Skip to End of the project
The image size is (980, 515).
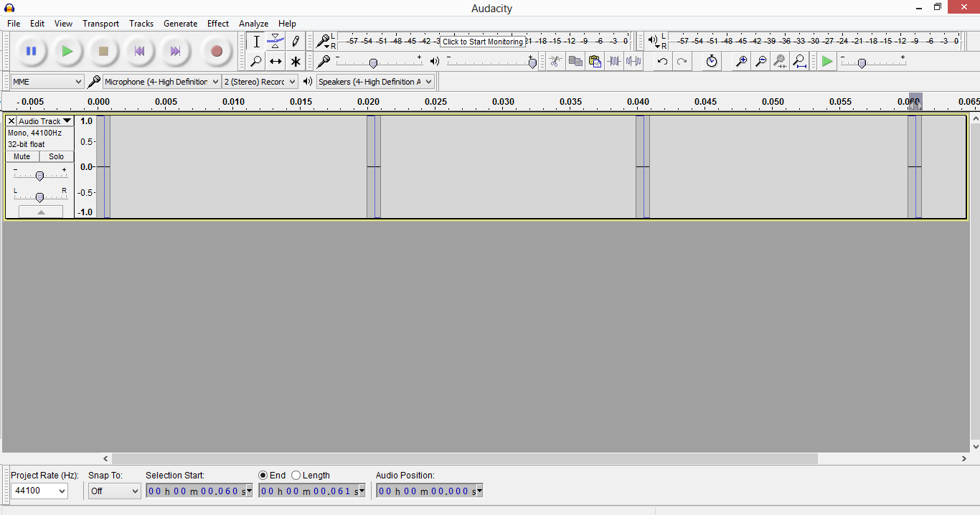tap(176, 51)
